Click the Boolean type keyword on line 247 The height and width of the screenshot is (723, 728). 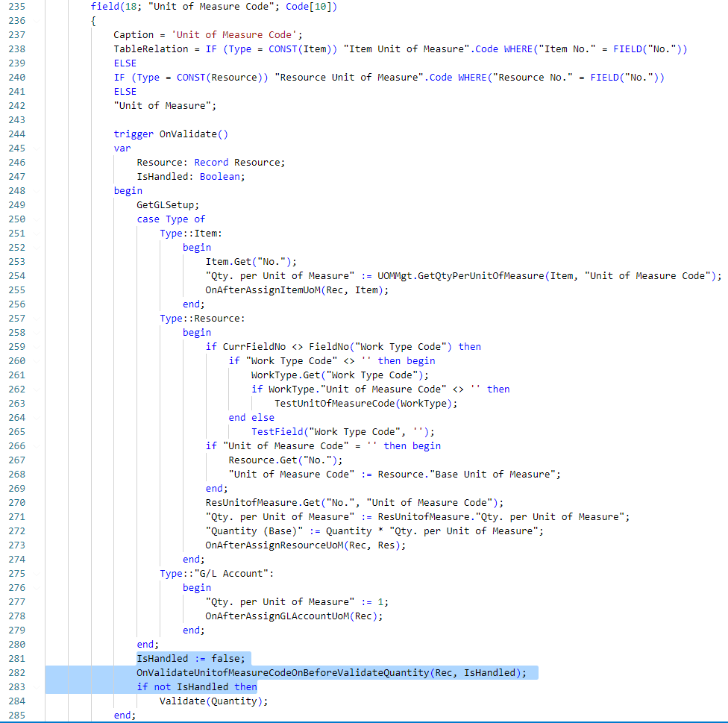click(219, 176)
